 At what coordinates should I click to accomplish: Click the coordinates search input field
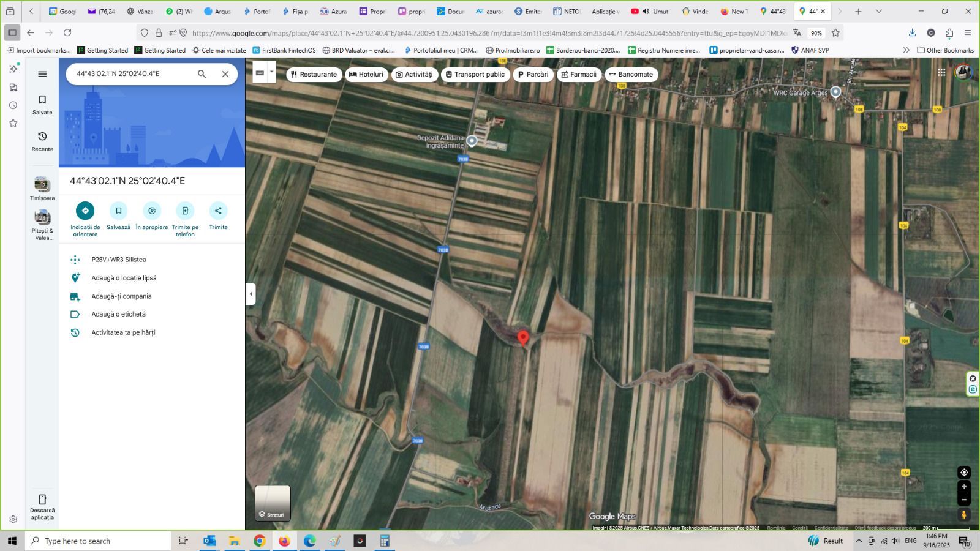pyautogui.click(x=129, y=74)
